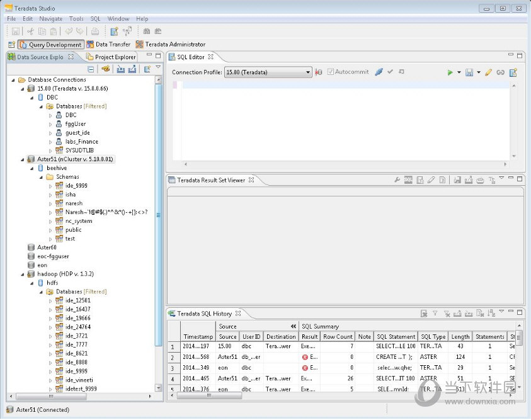Click the New SQL Editor icon in main toolbar
531x420 pixels.
tap(114, 31)
